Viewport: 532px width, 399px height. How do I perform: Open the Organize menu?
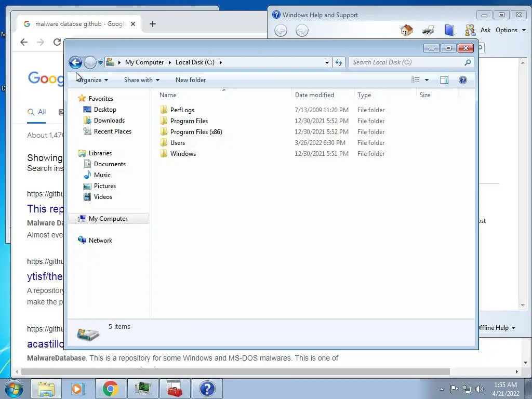[x=92, y=80]
